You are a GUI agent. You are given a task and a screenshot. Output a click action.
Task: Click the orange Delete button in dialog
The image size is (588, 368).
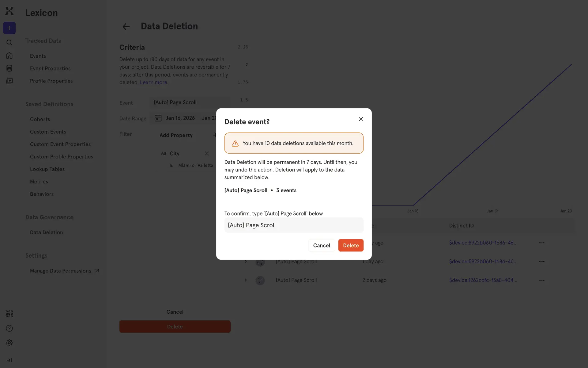coord(351,245)
